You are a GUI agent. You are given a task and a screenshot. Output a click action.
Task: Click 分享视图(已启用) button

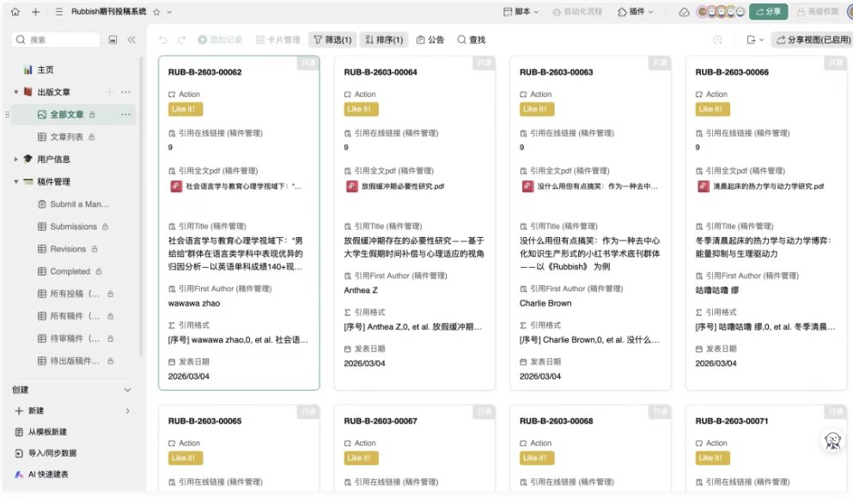pyautogui.click(x=813, y=39)
